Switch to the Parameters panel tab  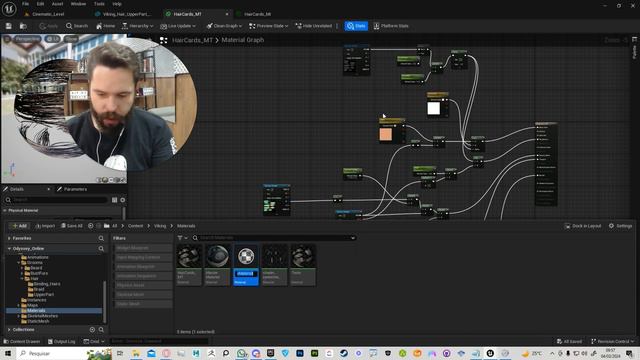[72, 189]
